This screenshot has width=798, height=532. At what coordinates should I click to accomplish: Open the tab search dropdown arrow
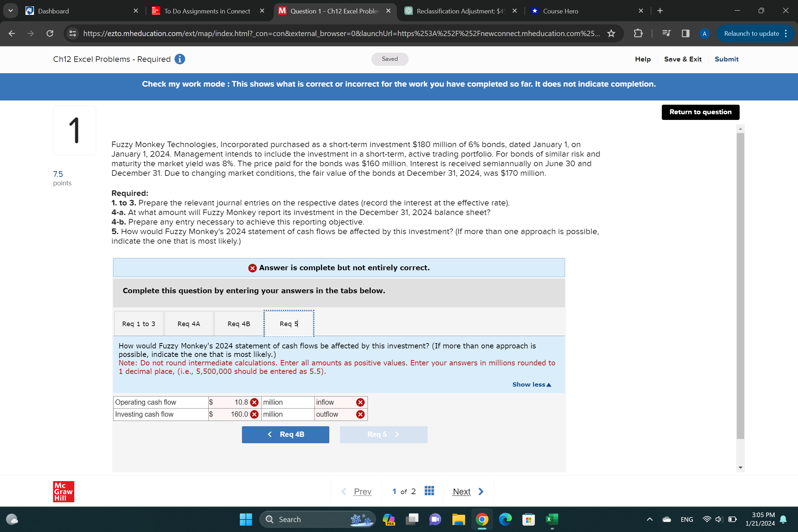(10, 10)
